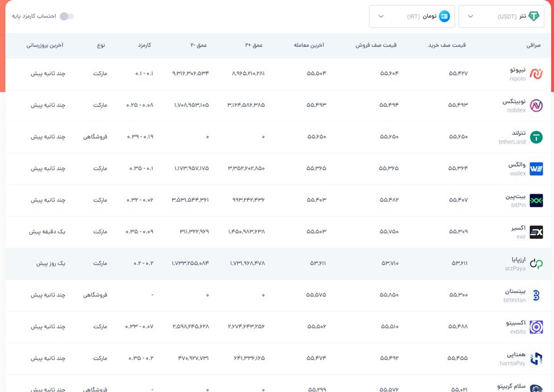The image size is (554, 392).
Task: Click the Exbito exchange logo icon
Action: point(536,327)
